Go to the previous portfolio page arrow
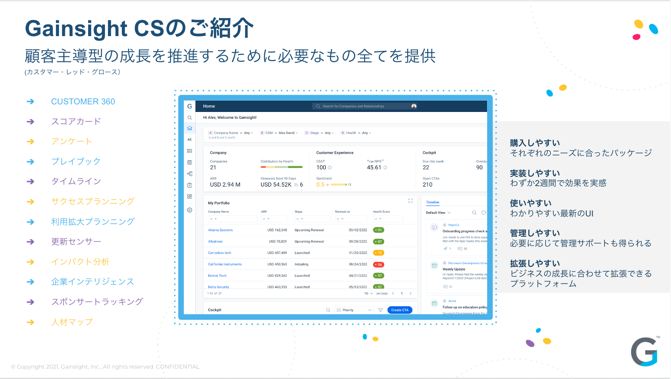Screen dimensions: 671x379 tap(393, 294)
